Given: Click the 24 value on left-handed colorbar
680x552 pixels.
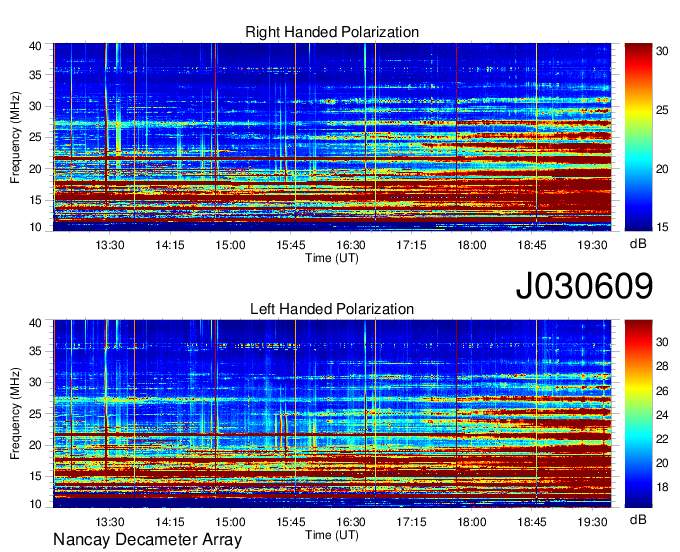Looking at the screenshot, I should tap(662, 415).
